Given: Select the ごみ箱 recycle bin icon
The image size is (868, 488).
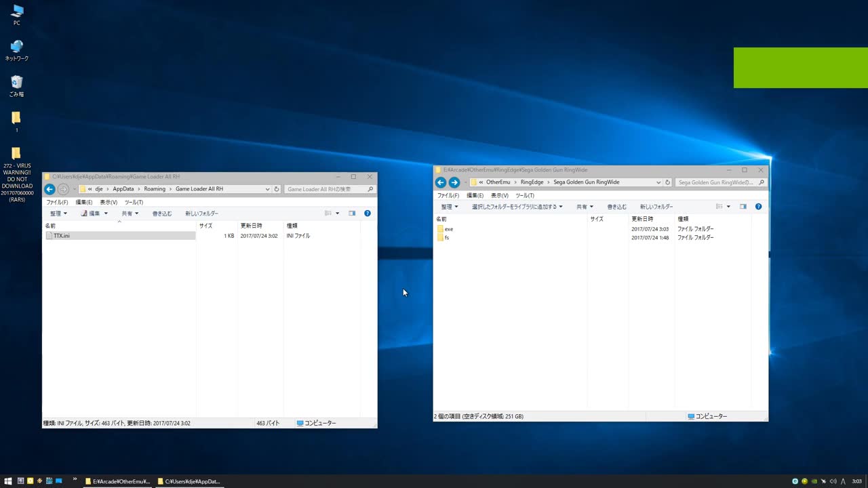Looking at the screenshot, I should (17, 87).
